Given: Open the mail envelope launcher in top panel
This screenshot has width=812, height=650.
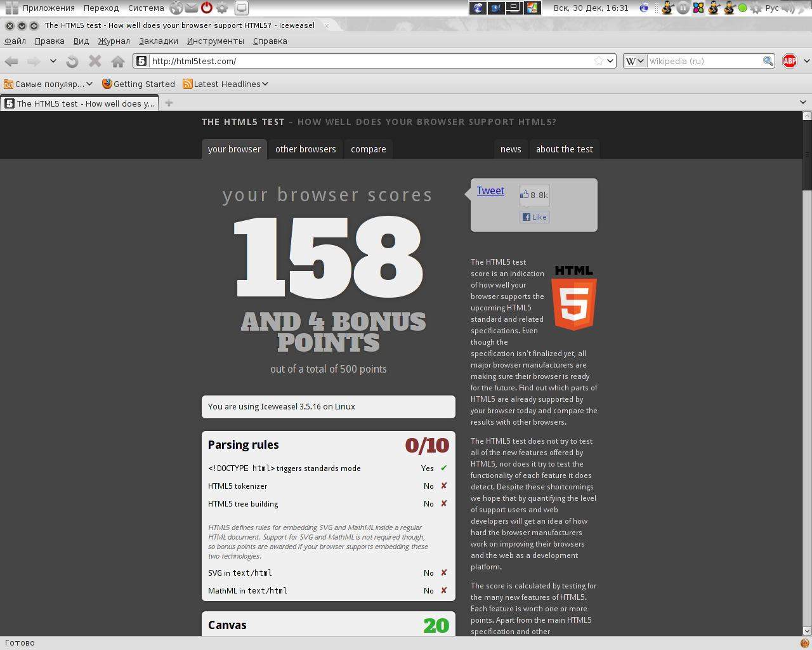Looking at the screenshot, I should click(192, 8).
